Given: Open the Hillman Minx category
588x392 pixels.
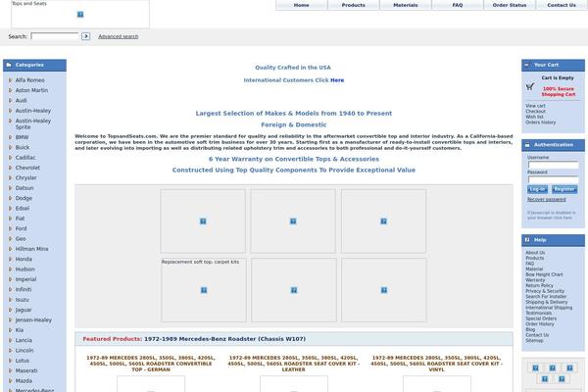Looking at the screenshot, I should pyautogui.click(x=32, y=249).
